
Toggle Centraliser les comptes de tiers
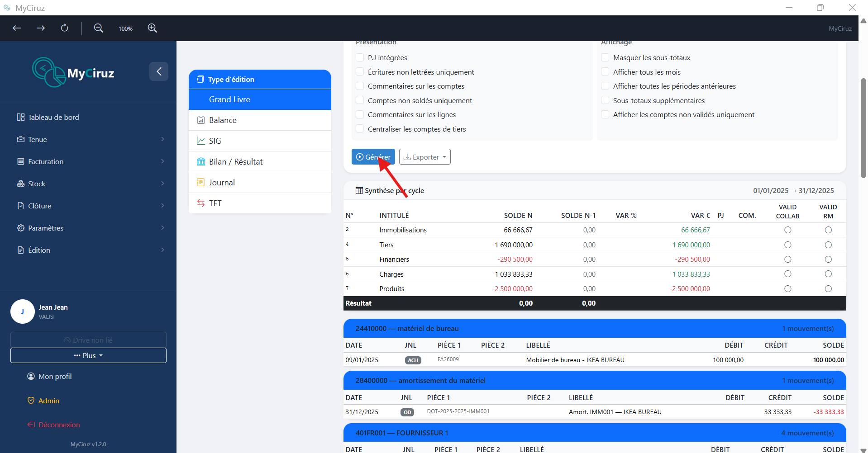(x=360, y=129)
